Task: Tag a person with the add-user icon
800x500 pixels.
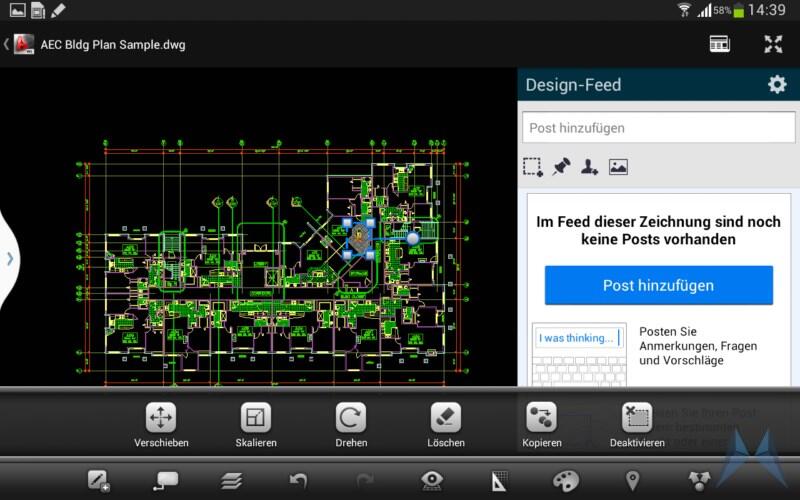Action: pos(589,167)
